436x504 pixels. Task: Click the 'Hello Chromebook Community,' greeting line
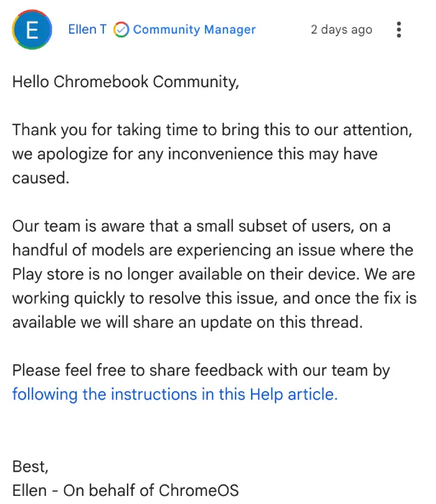tap(126, 82)
